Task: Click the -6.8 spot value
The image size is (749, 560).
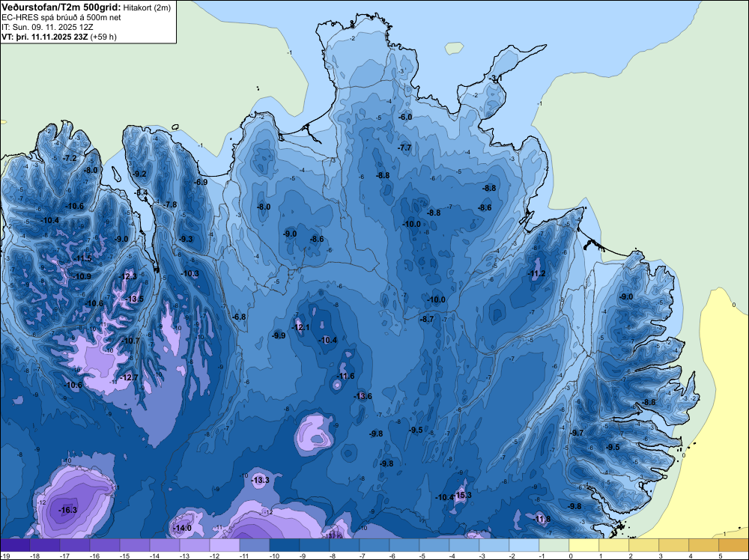Action: coord(239,317)
